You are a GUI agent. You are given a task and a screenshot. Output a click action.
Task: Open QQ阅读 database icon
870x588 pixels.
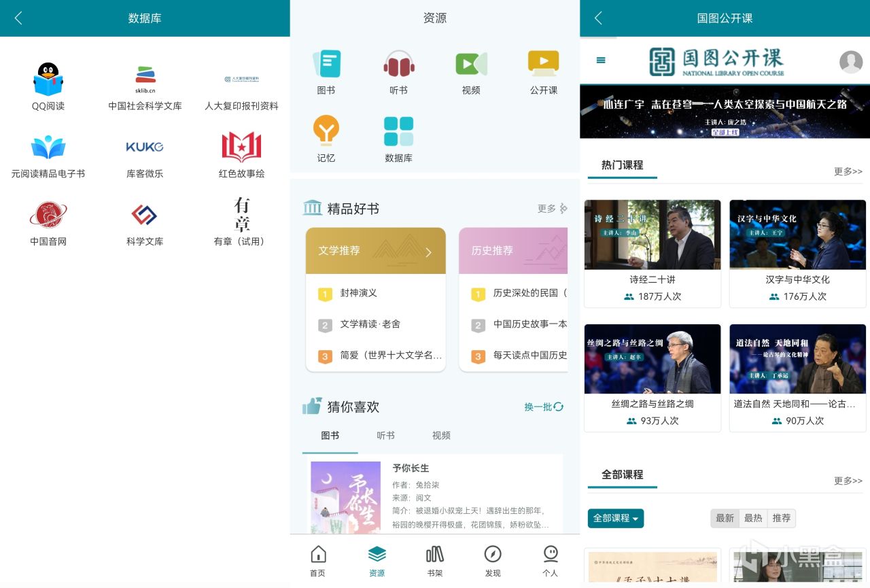(x=48, y=79)
